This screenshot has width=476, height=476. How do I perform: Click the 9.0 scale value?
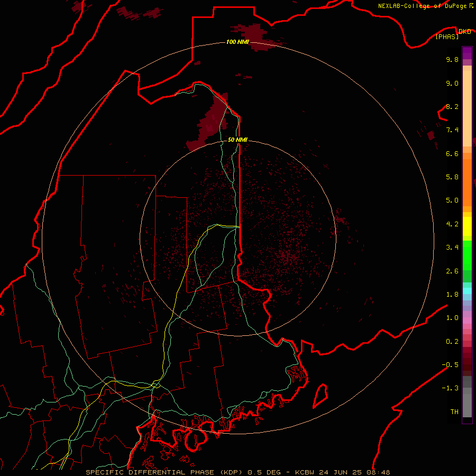click(x=452, y=83)
